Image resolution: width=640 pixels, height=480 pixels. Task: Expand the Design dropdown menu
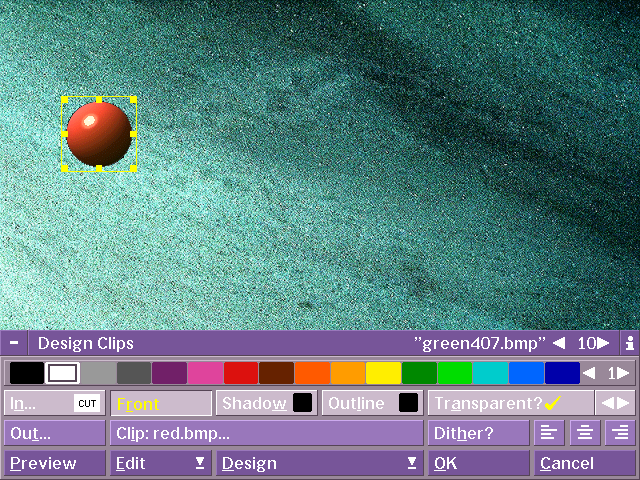click(x=319, y=463)
